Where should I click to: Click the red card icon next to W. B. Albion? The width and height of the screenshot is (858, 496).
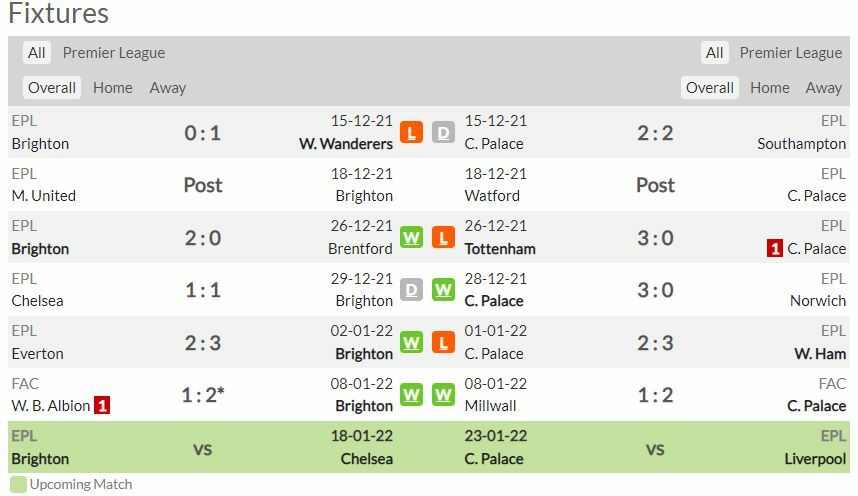coord(102,406)
